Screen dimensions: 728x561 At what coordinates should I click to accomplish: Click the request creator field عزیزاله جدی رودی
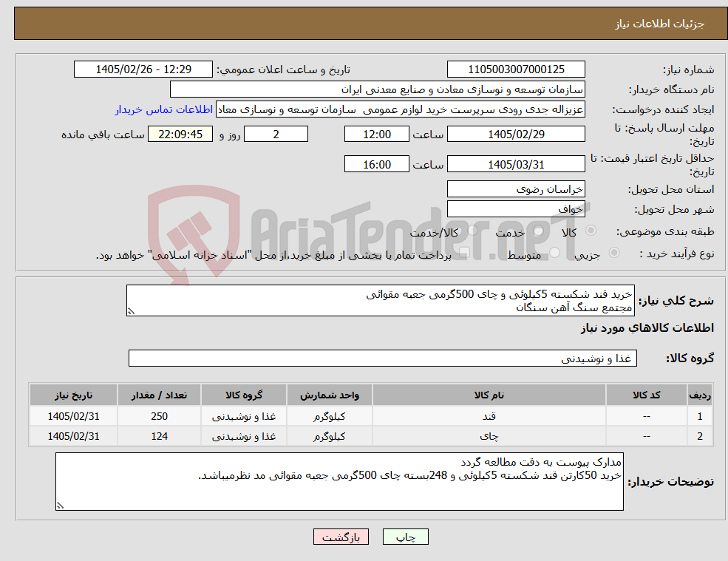point(400,109)
